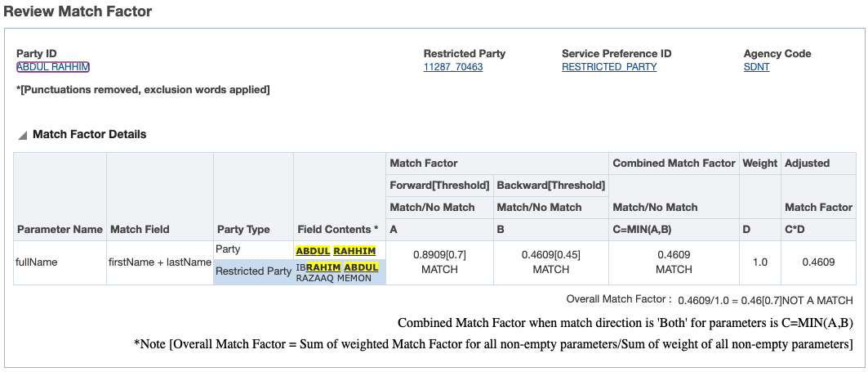Select the Field Contents column header
The image size is (868, 372).
[338, 230]
